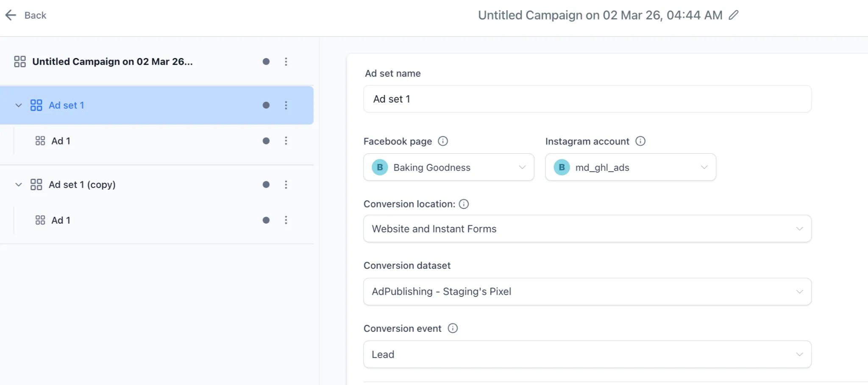Open three-dot menu for Untitled Campaign row
This screenshot has height=385, width=868.
(286, 62)
